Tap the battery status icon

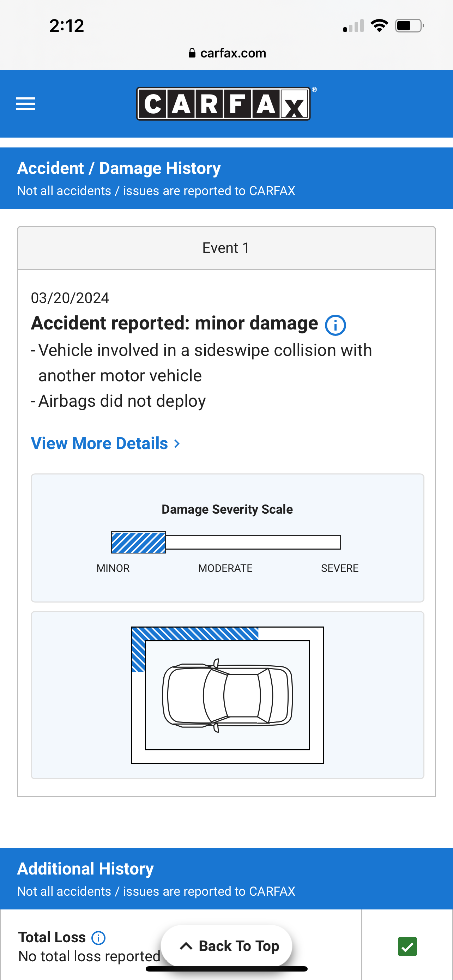409,26
